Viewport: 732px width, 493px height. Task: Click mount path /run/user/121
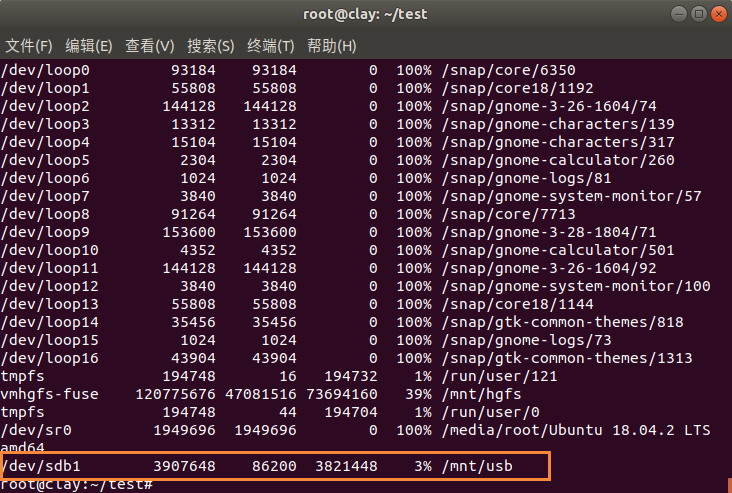500,376
